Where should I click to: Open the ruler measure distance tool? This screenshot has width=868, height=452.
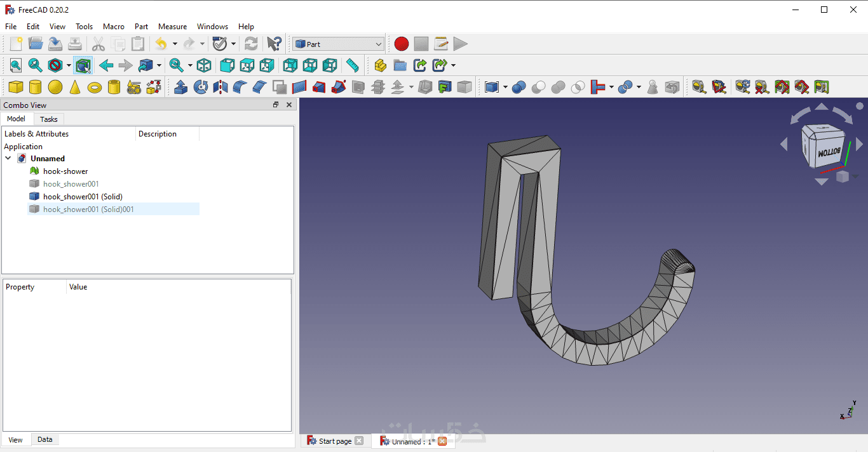pos(353,65)
